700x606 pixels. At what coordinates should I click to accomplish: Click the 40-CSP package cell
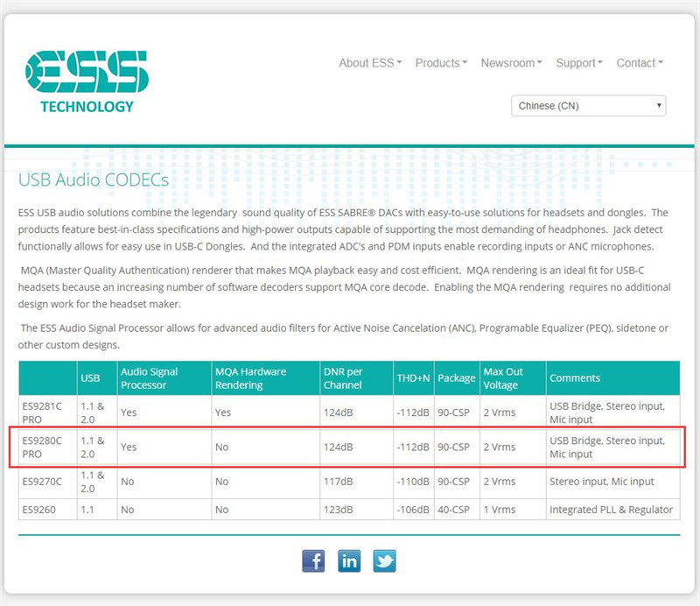[x=453, y=510]
